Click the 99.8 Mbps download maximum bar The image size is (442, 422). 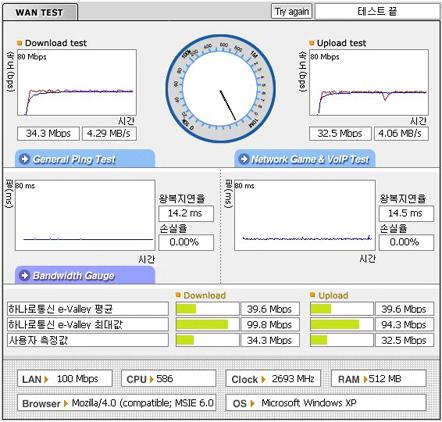pos(207,324)
